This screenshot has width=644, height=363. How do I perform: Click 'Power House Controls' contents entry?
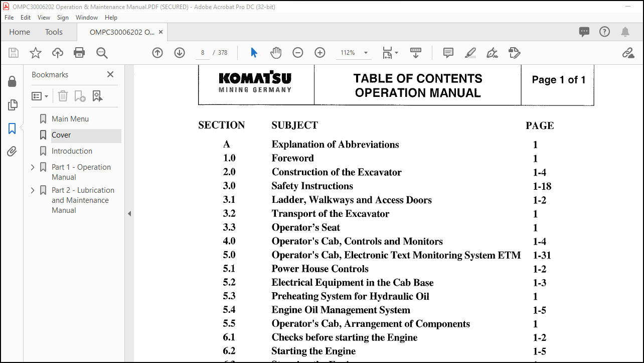coord(320,269)
